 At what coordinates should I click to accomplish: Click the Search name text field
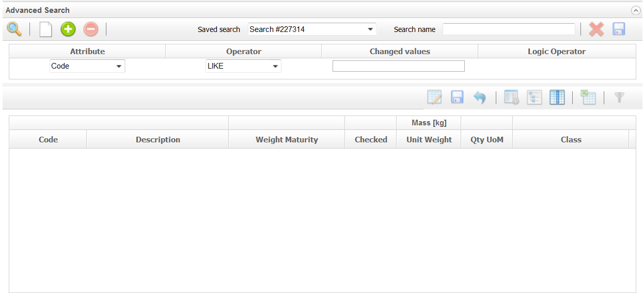point(509,29)
